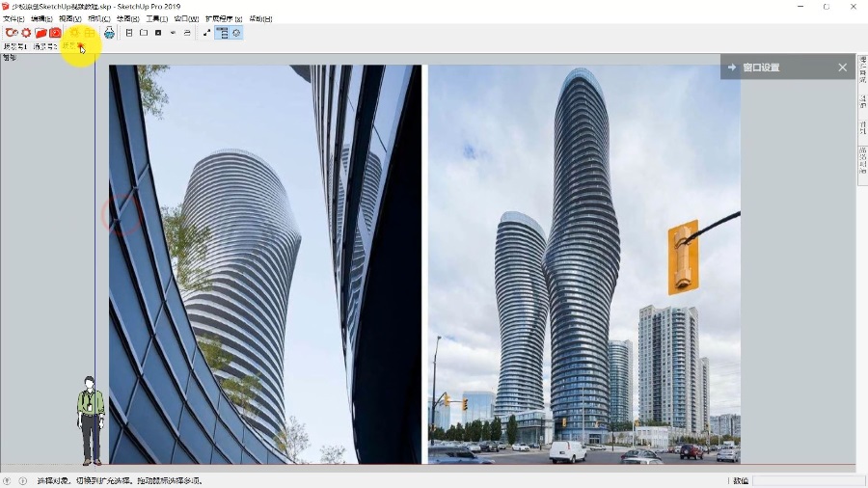Image resolution: width=868 pixels, height=488 pixels.
Task: Click the yellow grid window icon
Action: (89, 33)
